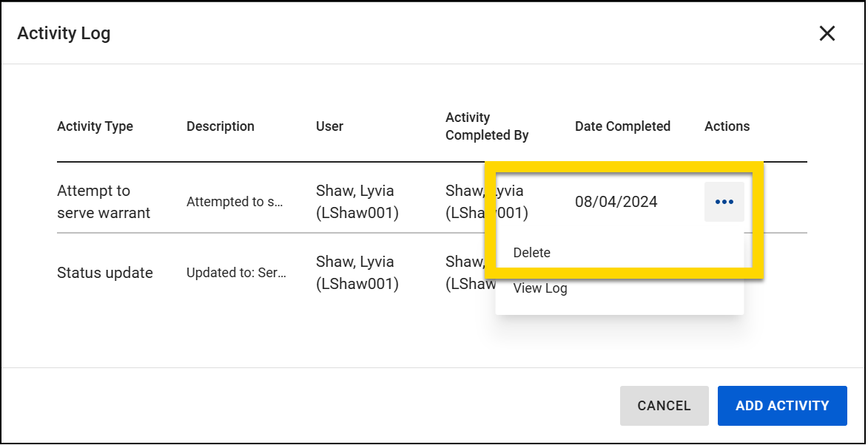Click the Actions column header

[727, 126]
